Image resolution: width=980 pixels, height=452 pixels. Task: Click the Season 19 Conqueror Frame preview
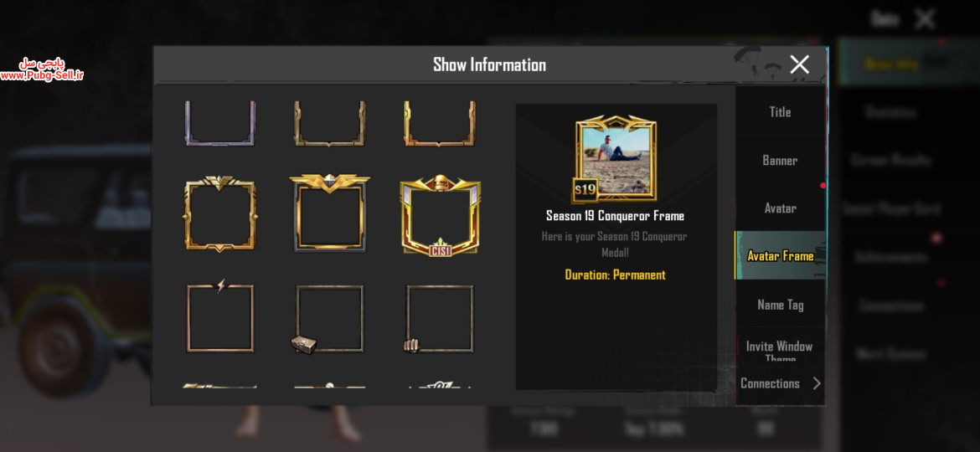point(614,158)
